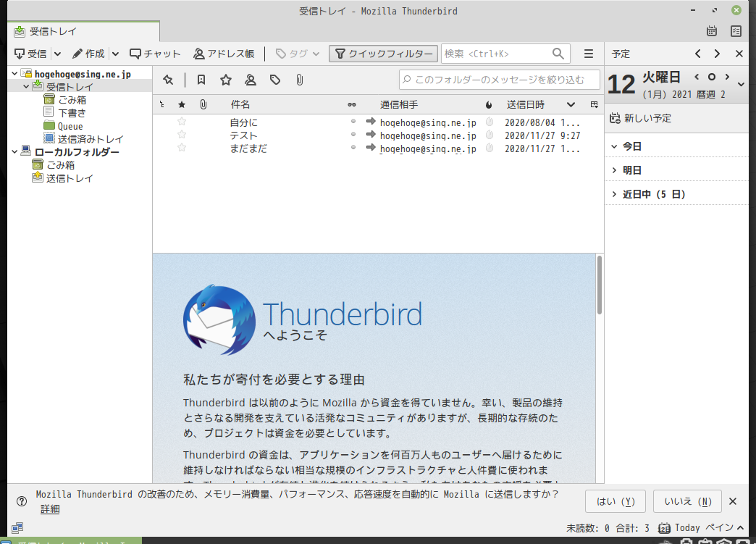The height and width of the screenshot is (544, 756).
Task: Toggle keep filters pinned icon
Action: pos(168,80)
